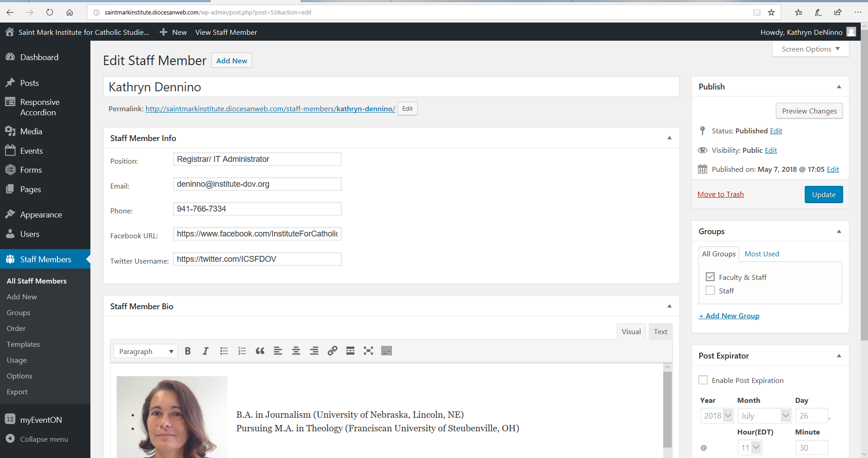Screen dimensions: 868x458
Task: Click the blue Update button
Action: point(823,194)
